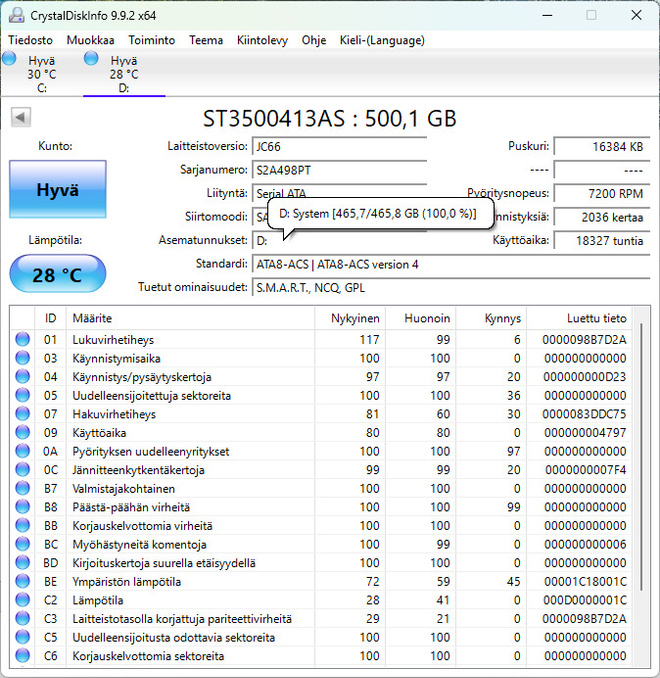Viewport: 660px width, 678px height.
Task: Click the Käyttöaika field showing 18327 tuntia
Action: coord(602,240)
